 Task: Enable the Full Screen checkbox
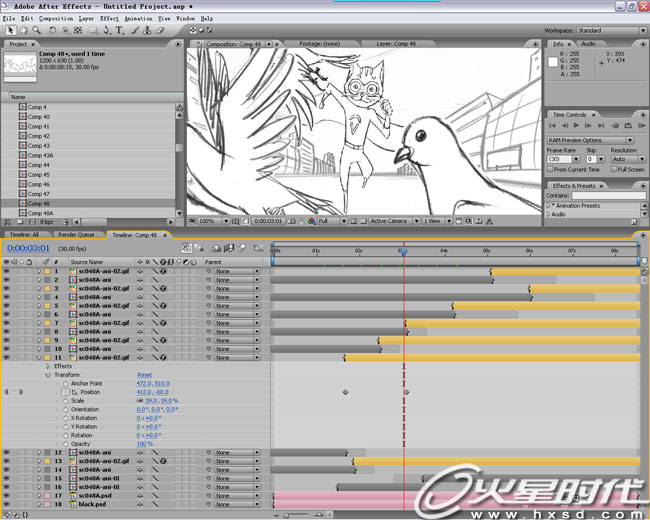[x=614, y=170]
